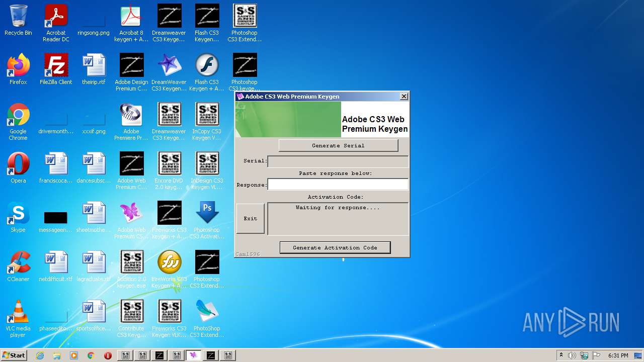644x362 pixels.
Task: Select the Adobe Web Premium butterfly icon
Action: pyautogui.click(x=131, y=221)
